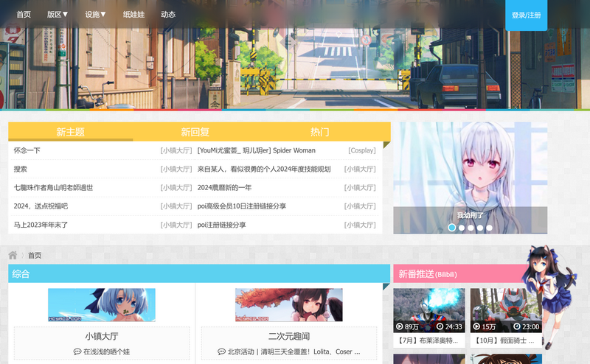Open the 小镇大厅 forum banner image

(102, 305)
